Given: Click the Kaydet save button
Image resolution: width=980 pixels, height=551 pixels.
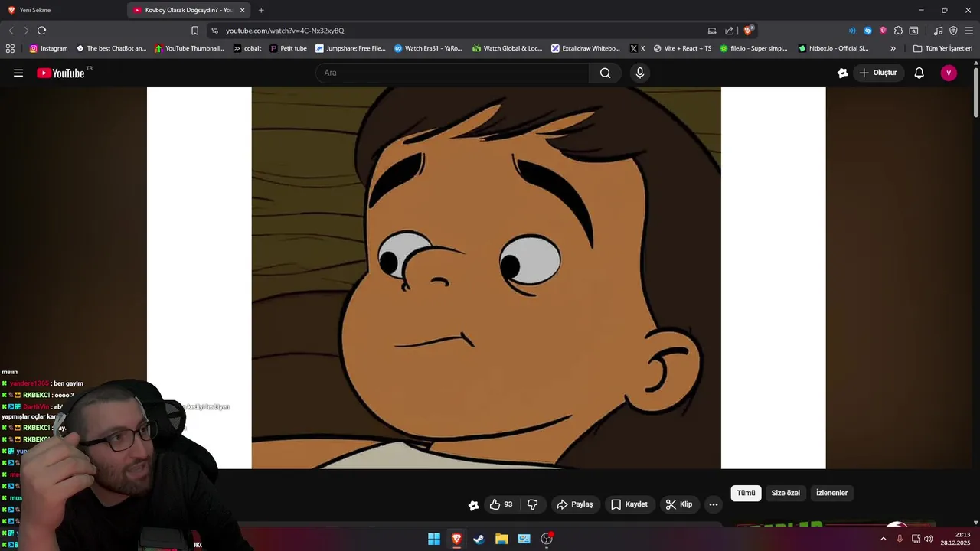Looking at the screenshot, I should [629, 504].
